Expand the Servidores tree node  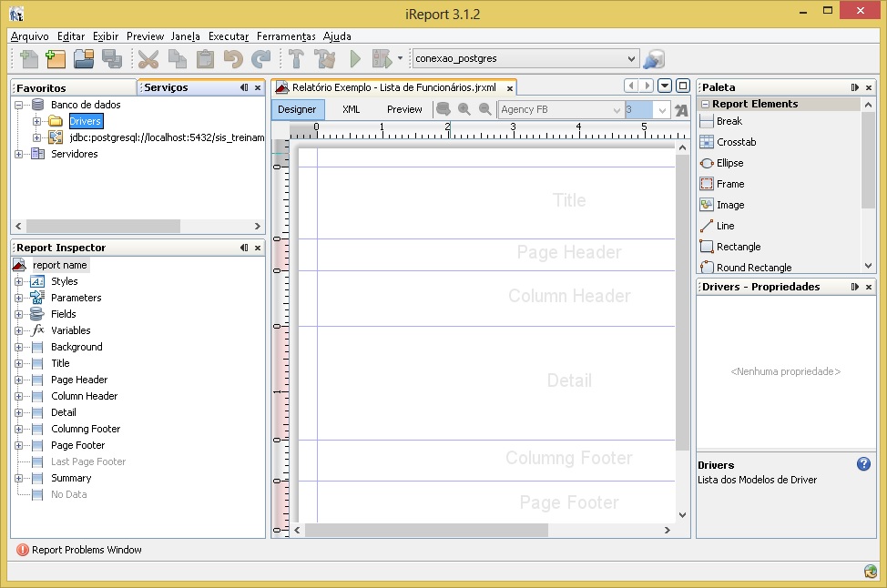18,154
